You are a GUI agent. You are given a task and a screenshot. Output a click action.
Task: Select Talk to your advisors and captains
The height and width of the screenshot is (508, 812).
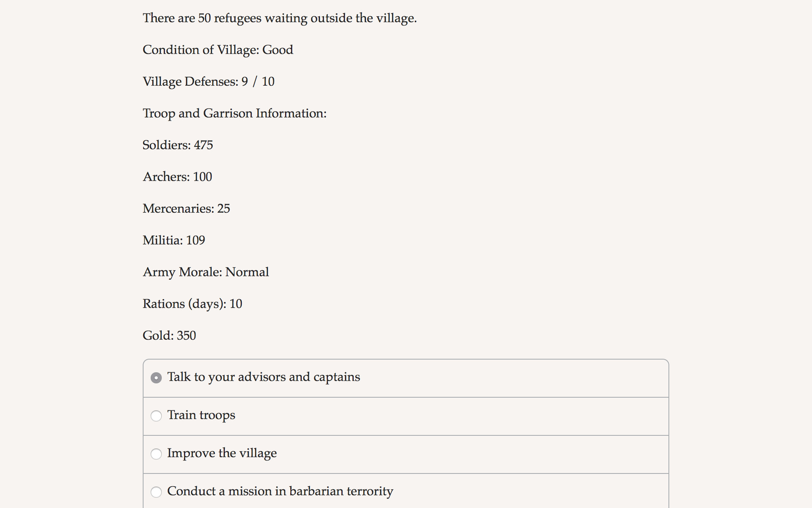click(x=157, y=378)
